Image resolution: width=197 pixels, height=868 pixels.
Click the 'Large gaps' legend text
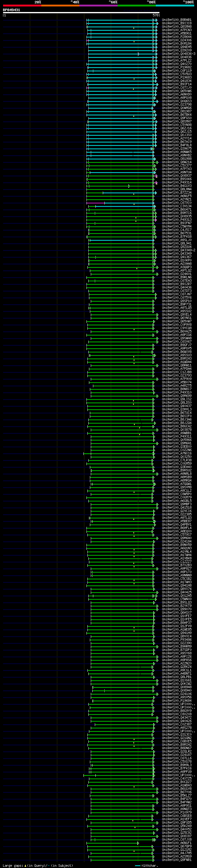[x=13, y=866]
